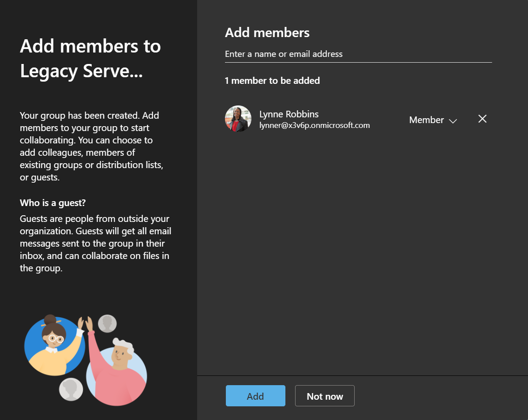Click Lynne's email lynner@x3v6p.onmicrosoft.com
The image size is (528, 420).
coord(314,125)
